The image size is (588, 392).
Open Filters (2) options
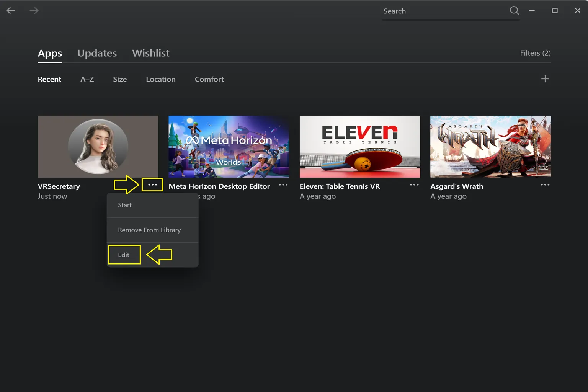535,53
